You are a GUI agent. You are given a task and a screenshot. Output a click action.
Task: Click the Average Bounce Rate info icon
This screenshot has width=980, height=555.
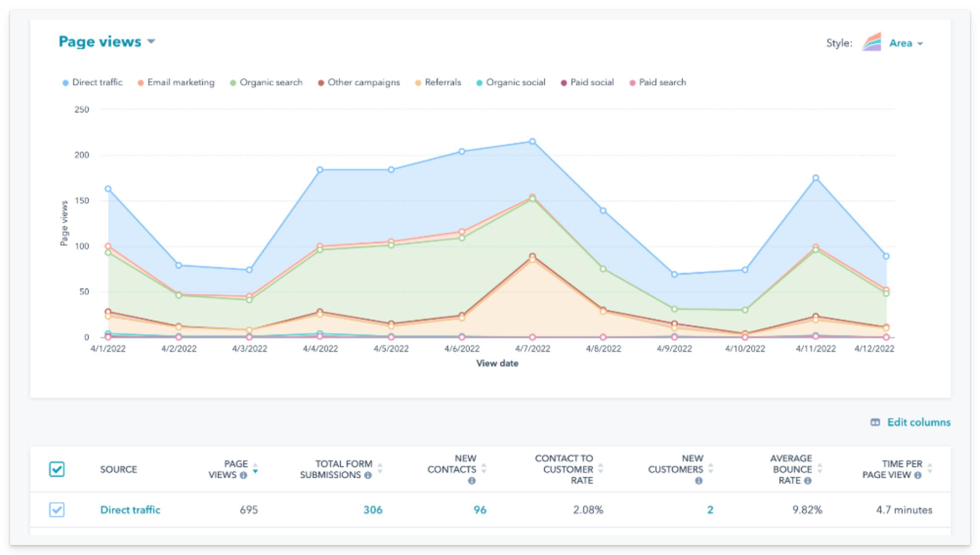tap(808, 481)
